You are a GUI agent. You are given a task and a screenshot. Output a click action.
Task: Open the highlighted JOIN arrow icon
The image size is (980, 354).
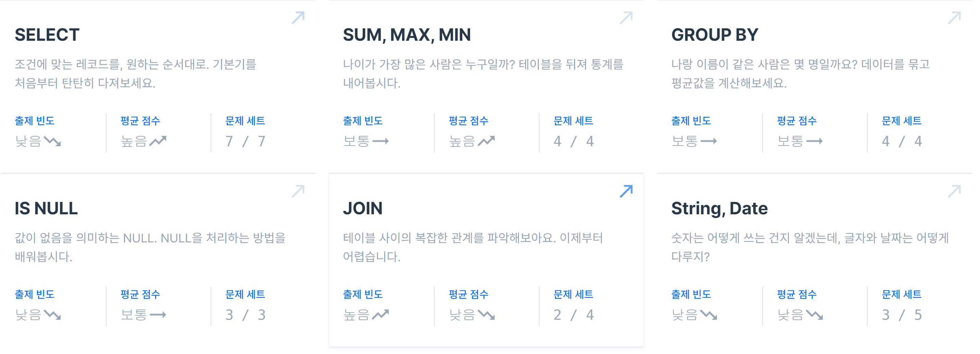coord(626,191)
